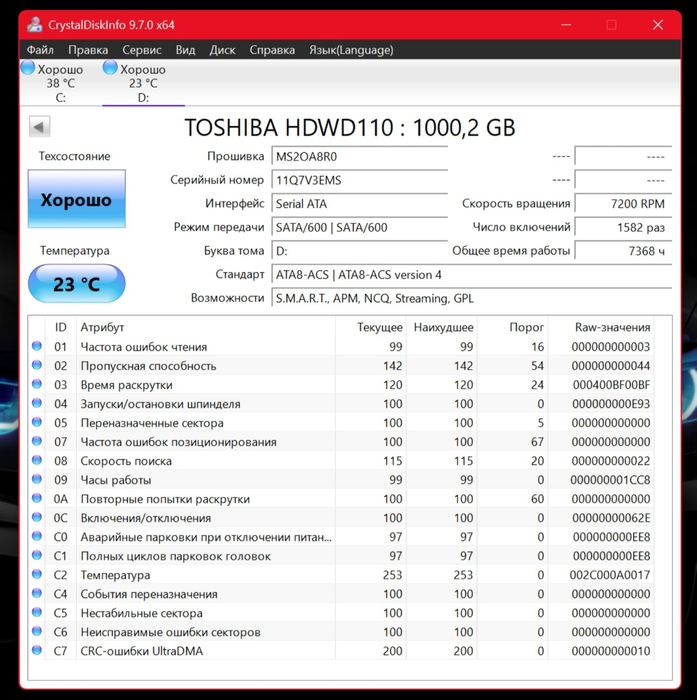
Task: Click the drive letter field D:
Action: 360,251
